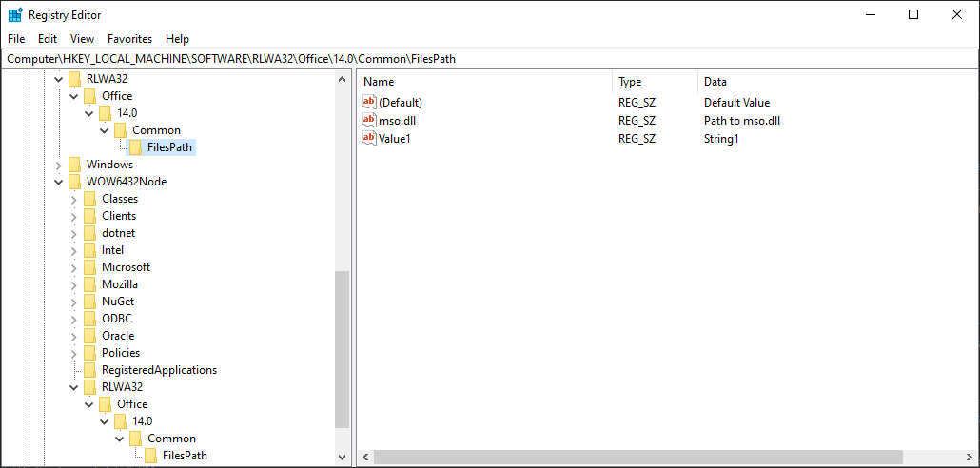Viewport: 980px width, 468px height.
Task: Open the View menu
Action: [82, 39]
